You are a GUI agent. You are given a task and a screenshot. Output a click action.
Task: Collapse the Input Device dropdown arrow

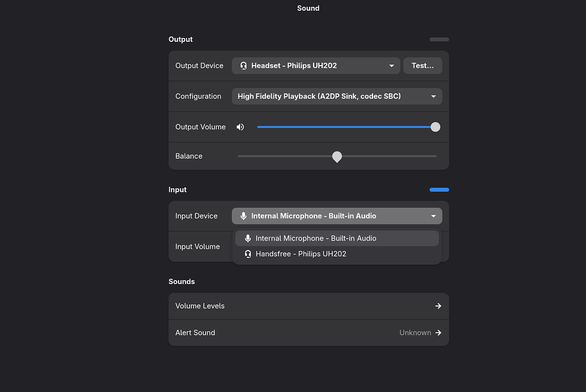(433, 216)
